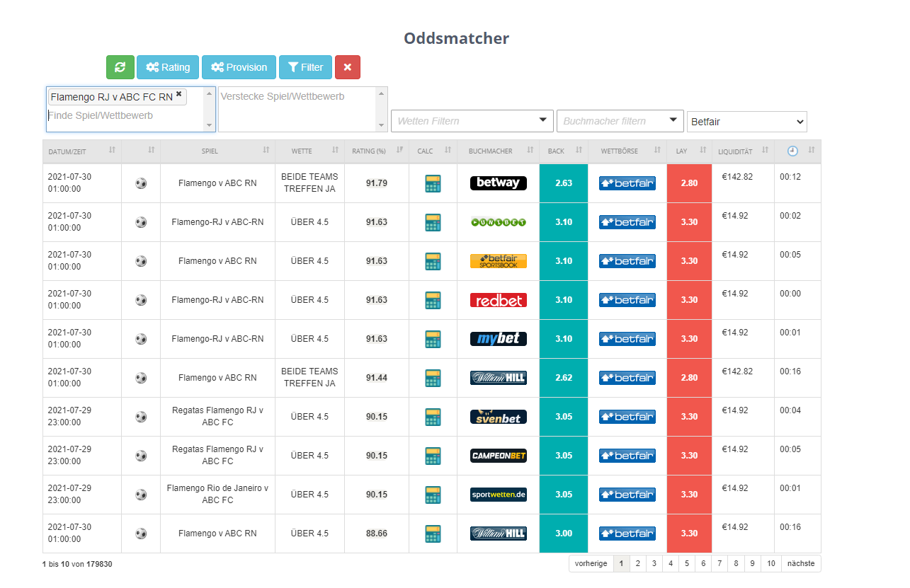Viewport: 910px width, 588px height.
Task: Select page 1 in pagination
Action: tap(621, 563)
